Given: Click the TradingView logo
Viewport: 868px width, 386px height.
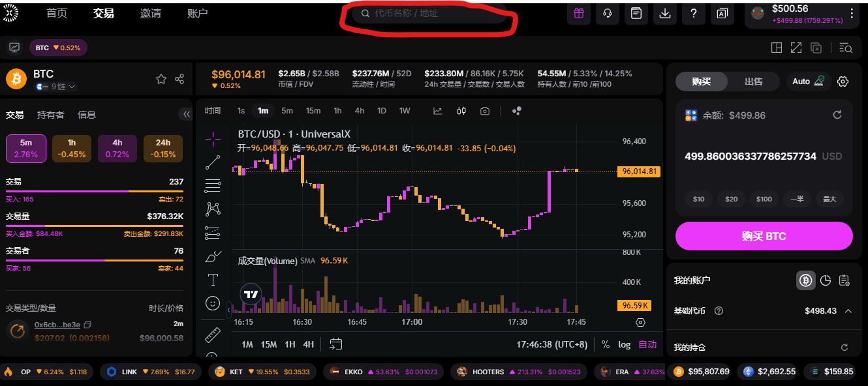Looking at the screenshot, I should pos(251,294).
